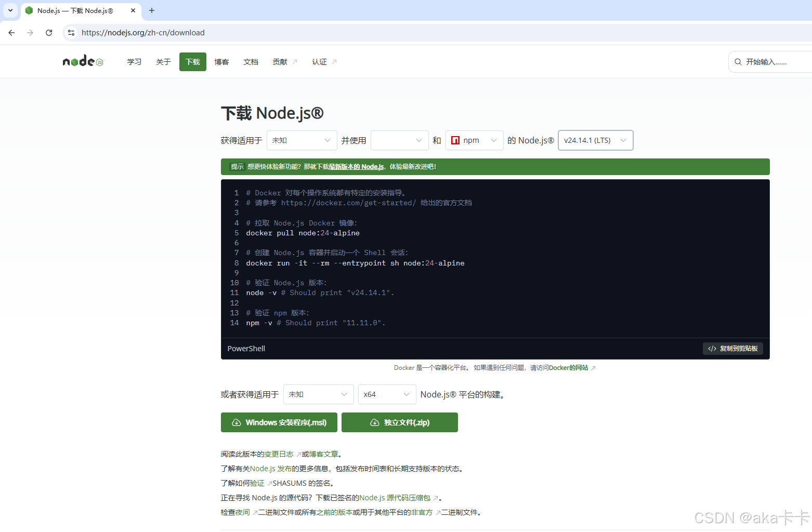Go back with browser back arrow
This screenshot has width=812, height=532.
(x=11, y=33)
